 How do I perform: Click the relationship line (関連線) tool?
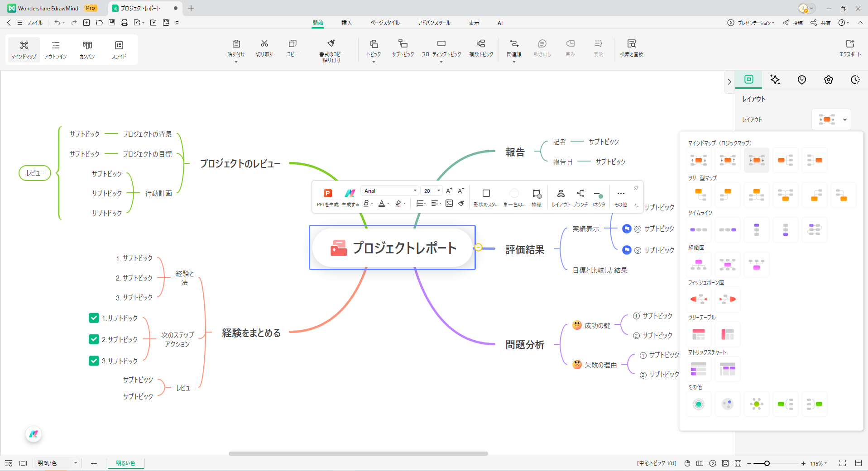514,44
